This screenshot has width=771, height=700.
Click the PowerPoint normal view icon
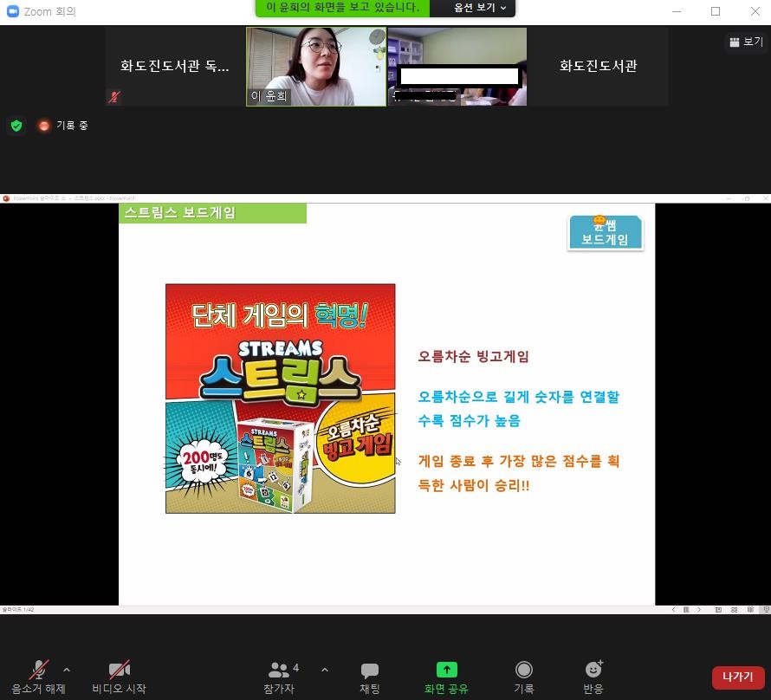tap(718, 610)
